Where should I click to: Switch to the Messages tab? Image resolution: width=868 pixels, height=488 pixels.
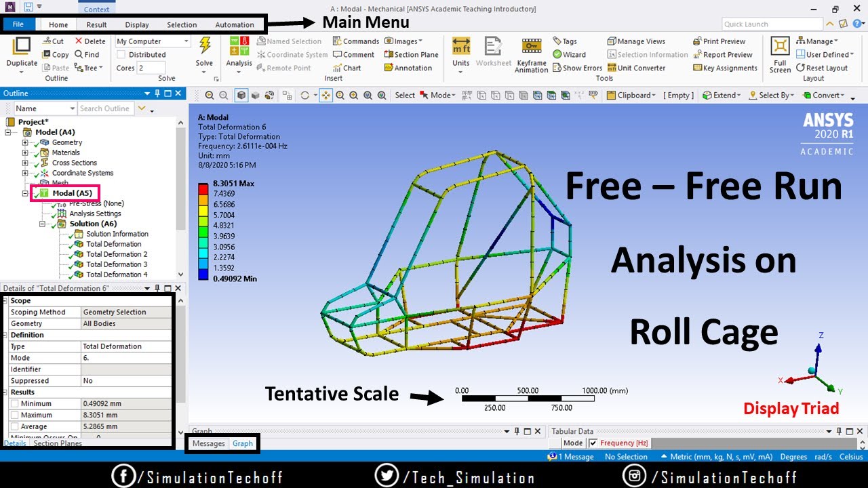coord(209,443)
